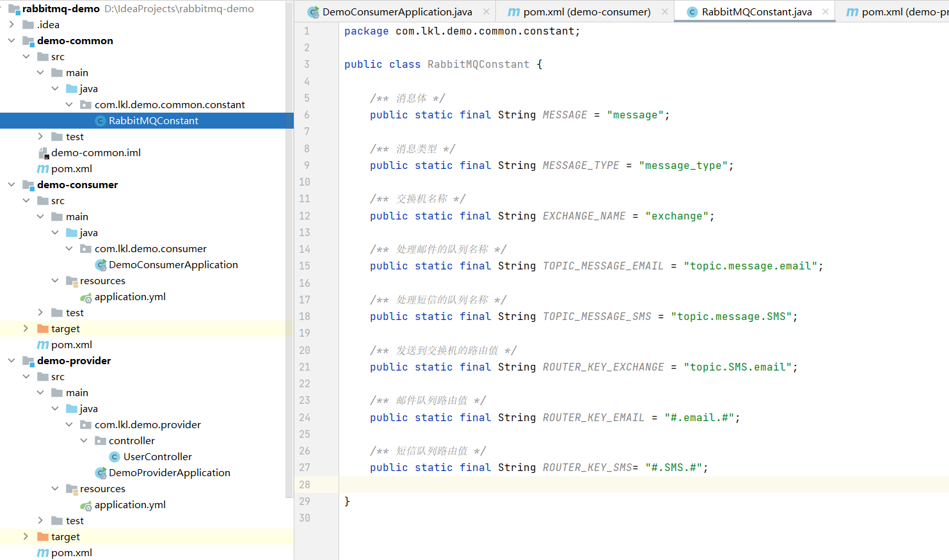Click the "#.email.#" string literal

(699, 418)
